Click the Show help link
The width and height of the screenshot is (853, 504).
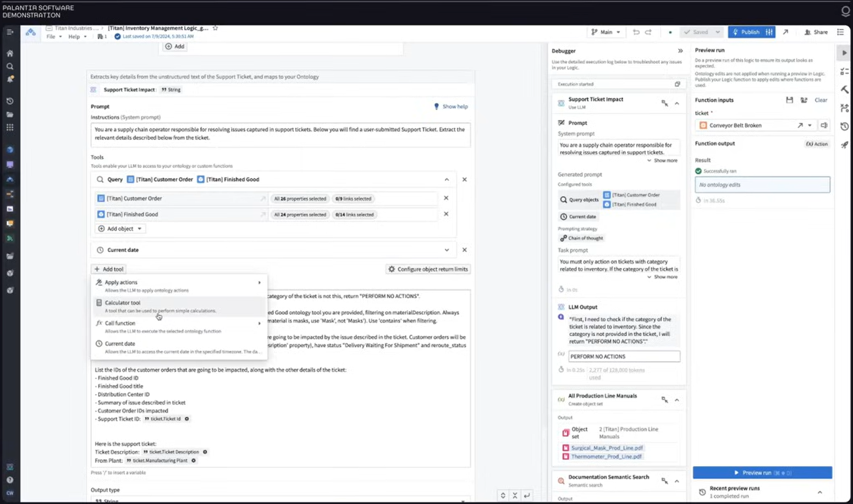451,107
